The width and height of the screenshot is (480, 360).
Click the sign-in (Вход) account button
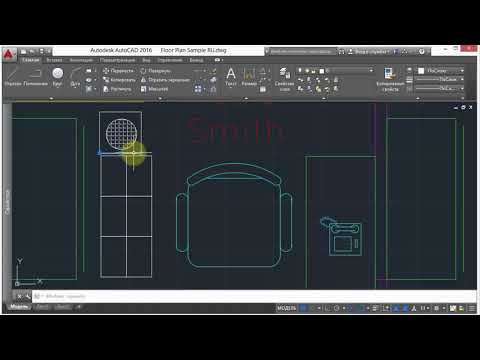(x=368, y=52)
